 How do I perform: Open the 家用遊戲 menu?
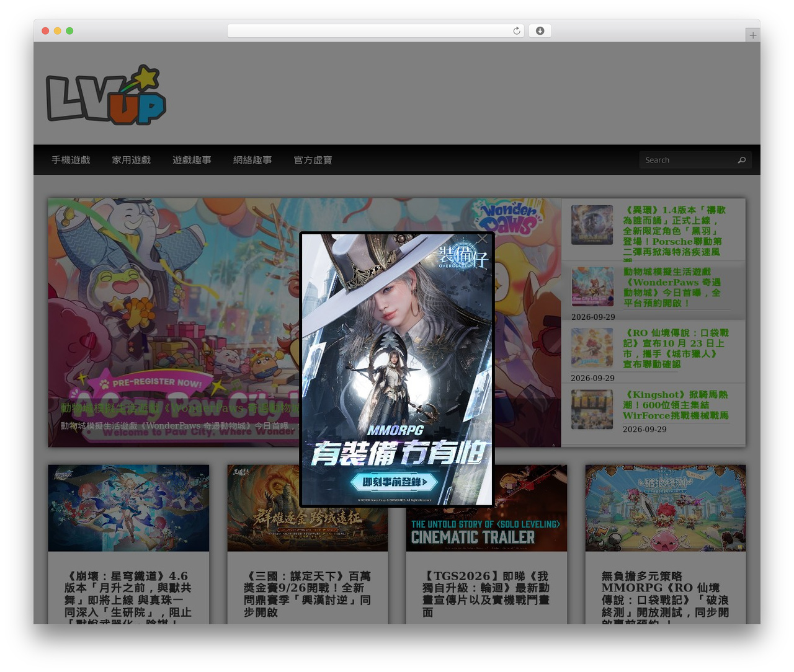[132, 160]
